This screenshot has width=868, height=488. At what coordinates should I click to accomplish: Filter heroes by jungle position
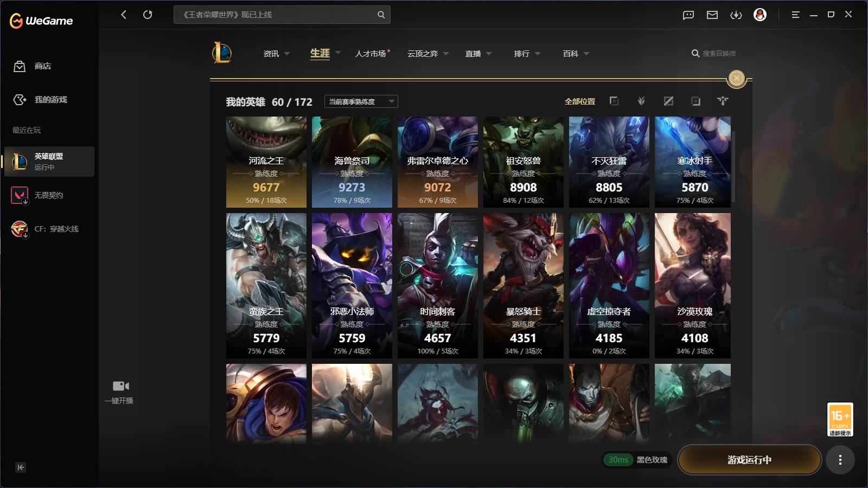coord(641,101)
